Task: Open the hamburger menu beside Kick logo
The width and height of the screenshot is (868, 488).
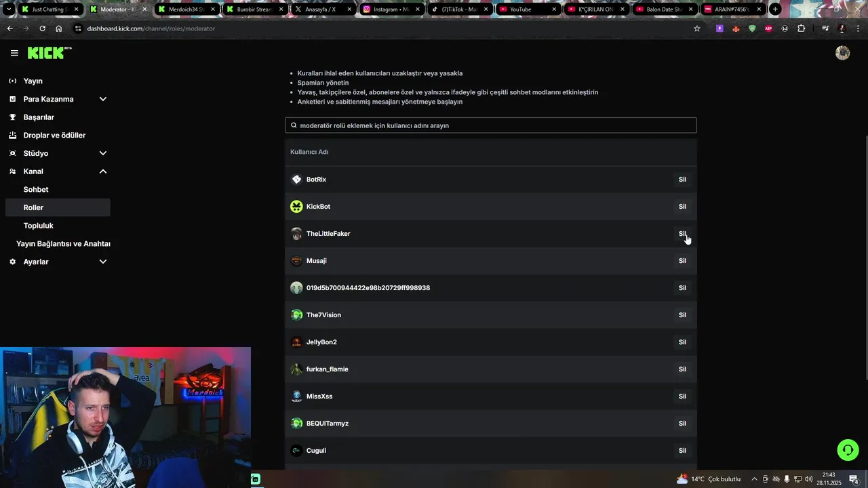Action: pyautogui.click(x=14, y=53)
